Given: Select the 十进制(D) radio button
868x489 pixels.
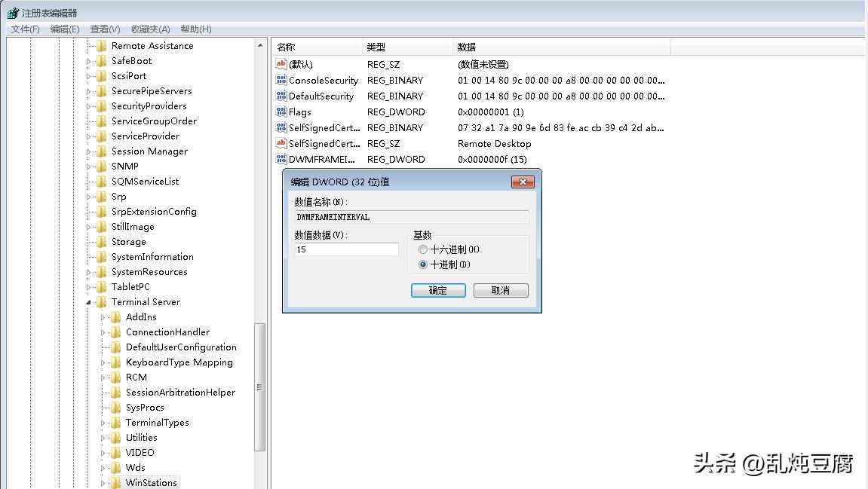Looking at the screenshot, I should point(422,264).
